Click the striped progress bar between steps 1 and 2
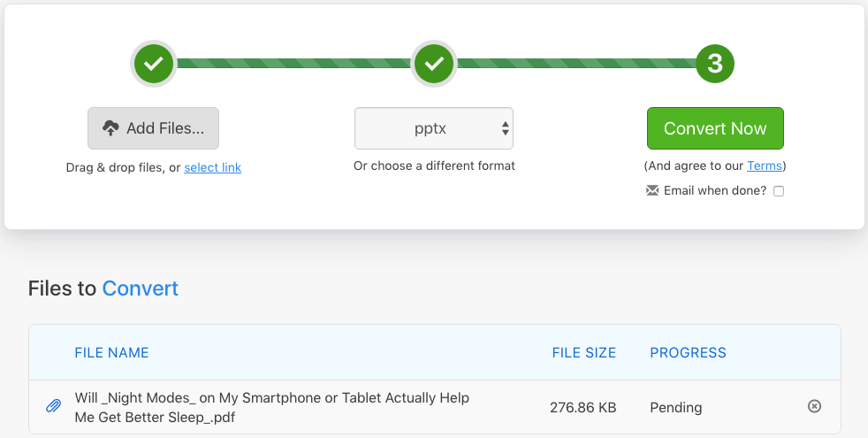This screenshot has width=868, height=438. (293, 64)
